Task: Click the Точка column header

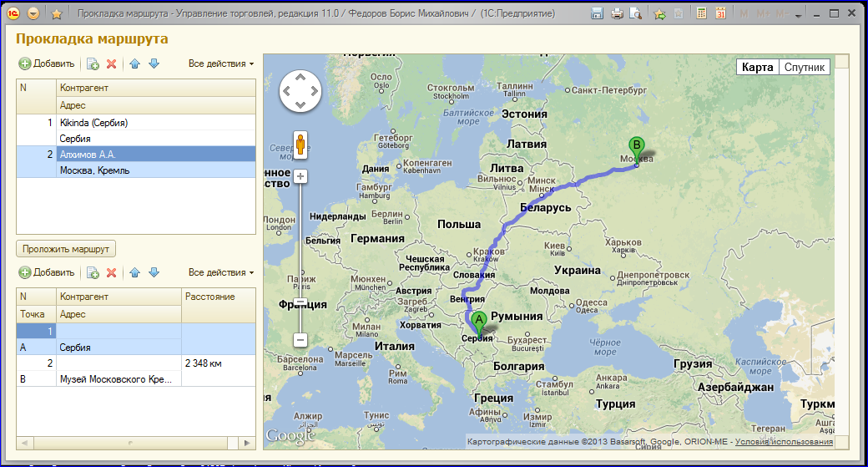Action: pyautogui.click(x=37, y=314)
